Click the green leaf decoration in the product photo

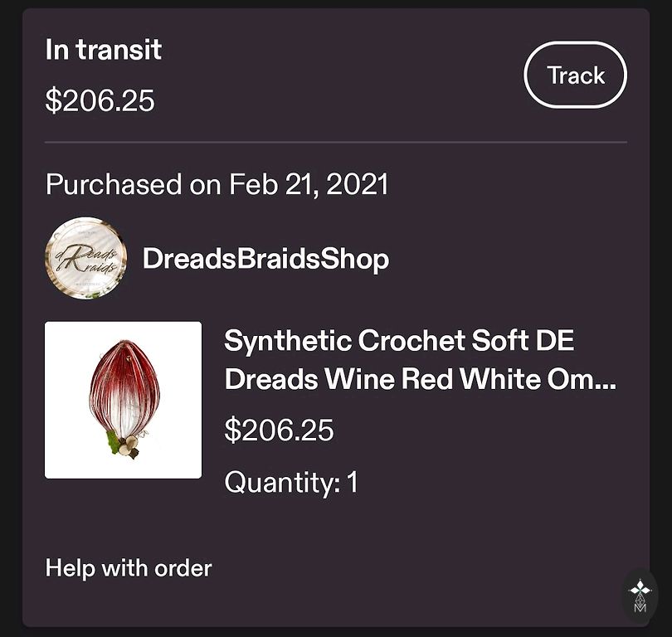tap(114, 442)
